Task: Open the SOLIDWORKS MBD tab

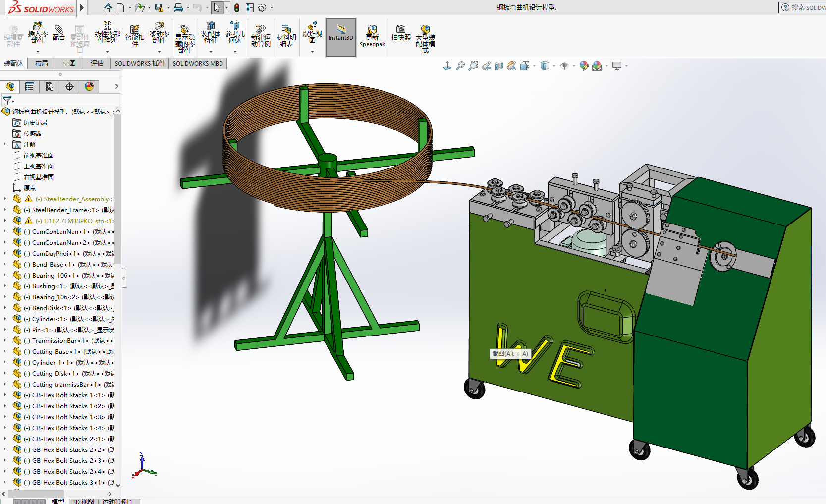Action: click(x=198, y=63)
